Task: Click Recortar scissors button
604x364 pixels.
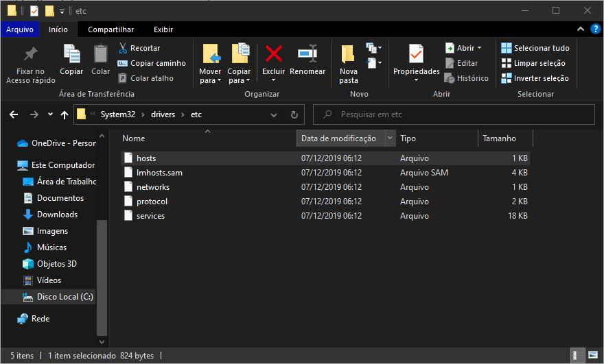Action: 139,48
